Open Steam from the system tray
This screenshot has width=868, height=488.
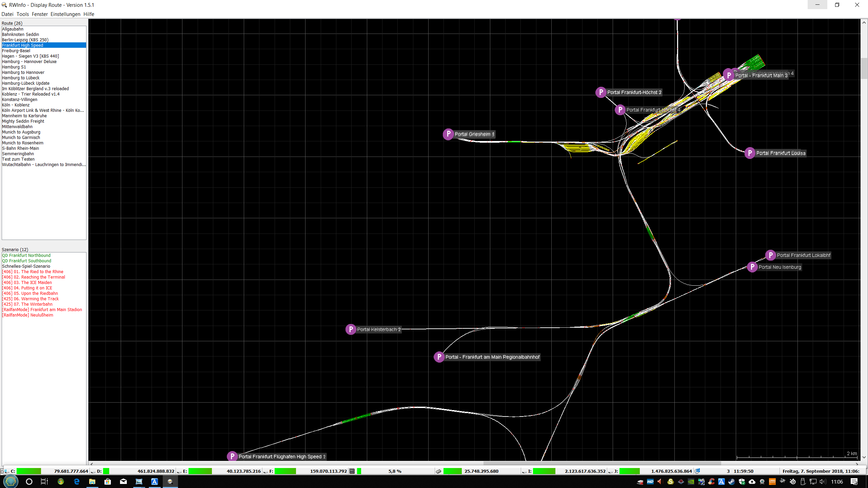731,482
